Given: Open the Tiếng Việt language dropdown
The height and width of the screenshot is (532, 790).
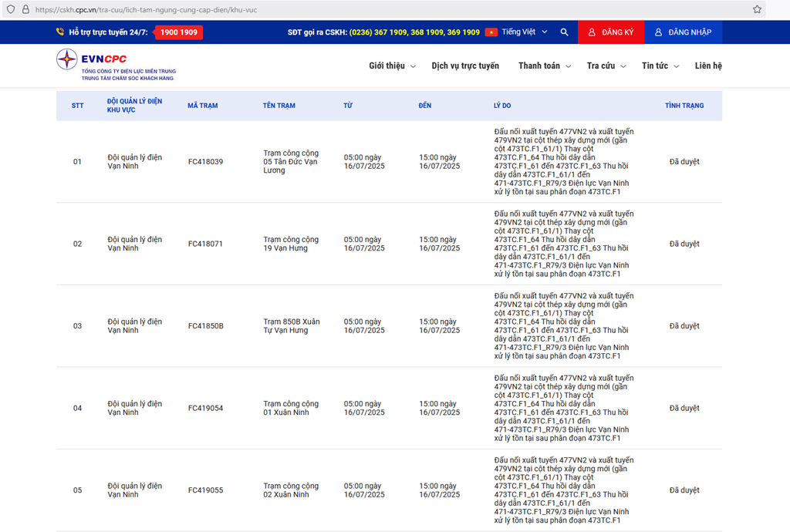Looking at the screenshot, I should [x=524, y=32].
